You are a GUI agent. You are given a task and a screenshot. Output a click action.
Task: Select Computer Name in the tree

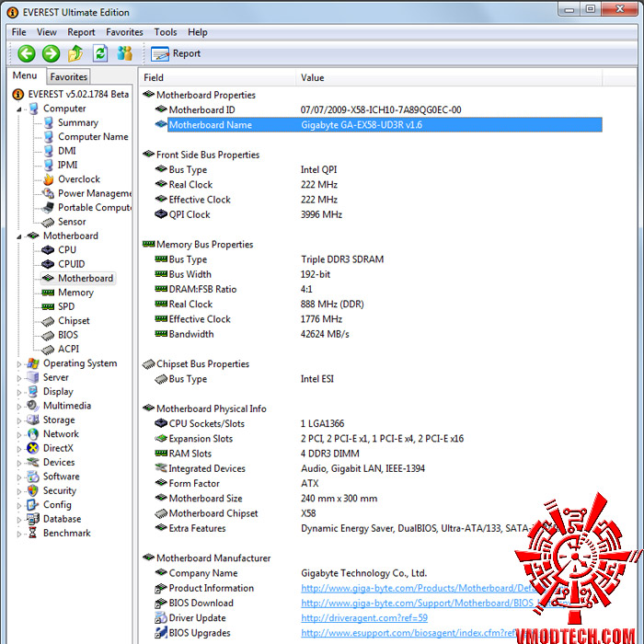93,137
